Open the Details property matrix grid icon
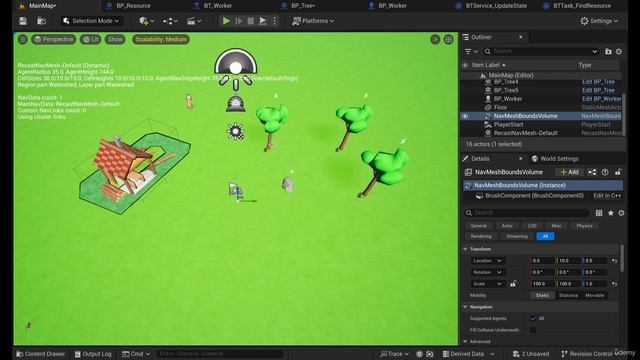 pyautogui.click(x=599, y=213)
